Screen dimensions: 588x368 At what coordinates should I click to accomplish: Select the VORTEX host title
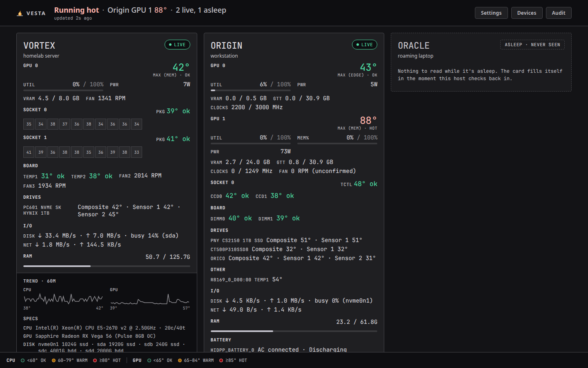tap(39, 45)
